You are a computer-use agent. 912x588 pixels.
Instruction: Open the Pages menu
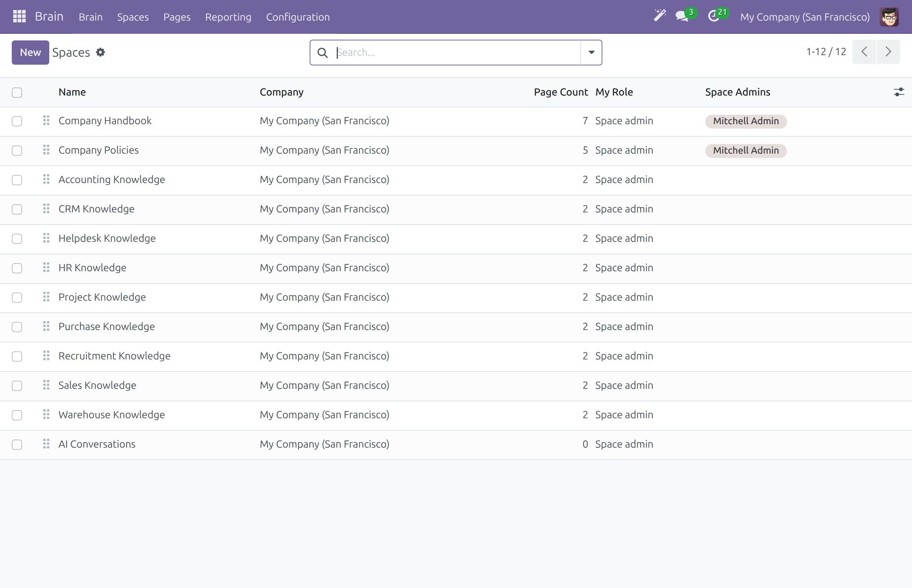[x=177, y=17]
